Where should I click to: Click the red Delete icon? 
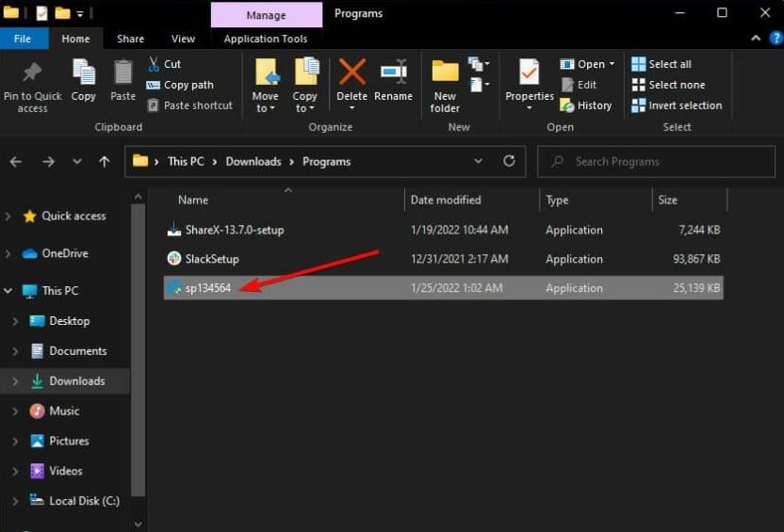coord(352,73)
